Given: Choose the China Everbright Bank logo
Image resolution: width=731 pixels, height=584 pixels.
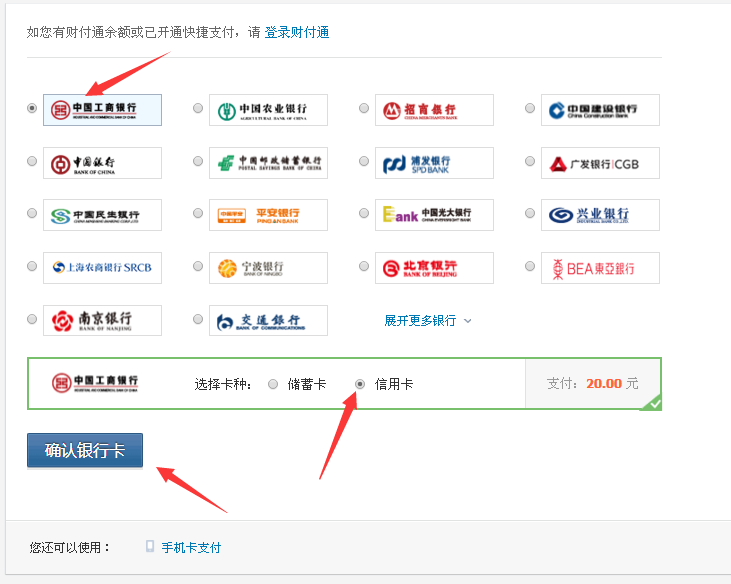Looking at the screenshot, I should [434, 215].
